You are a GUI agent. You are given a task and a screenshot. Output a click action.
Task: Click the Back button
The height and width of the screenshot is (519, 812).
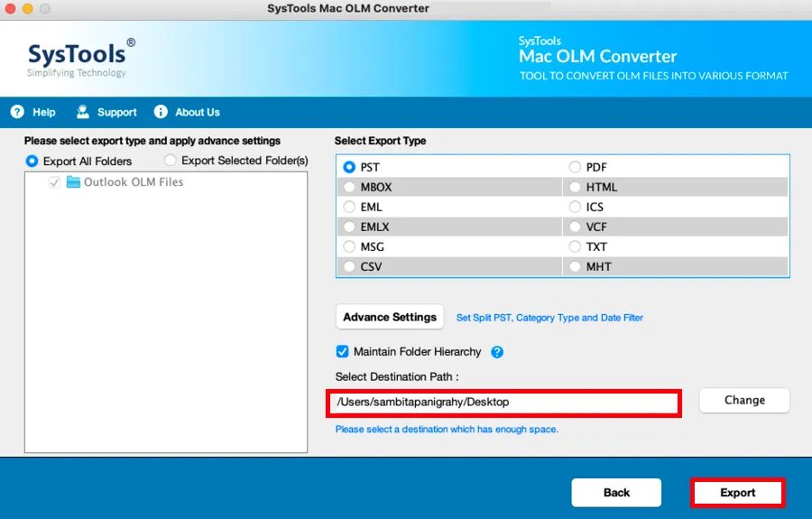click(616, 493)
